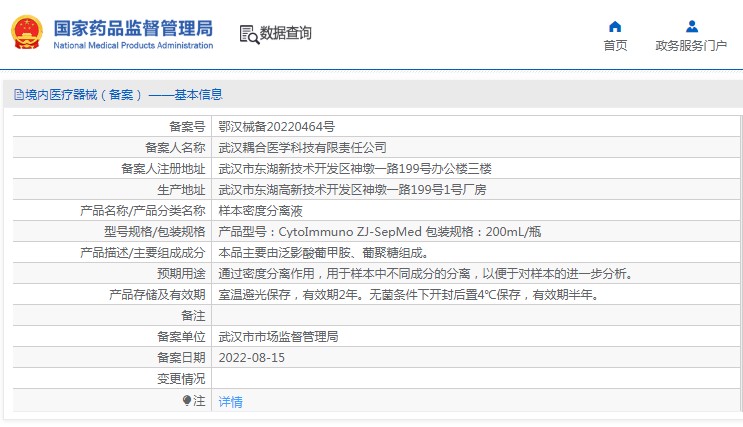
Task: Click the document icon beside 境内医疗器械
Action: [x=19, y=95]
